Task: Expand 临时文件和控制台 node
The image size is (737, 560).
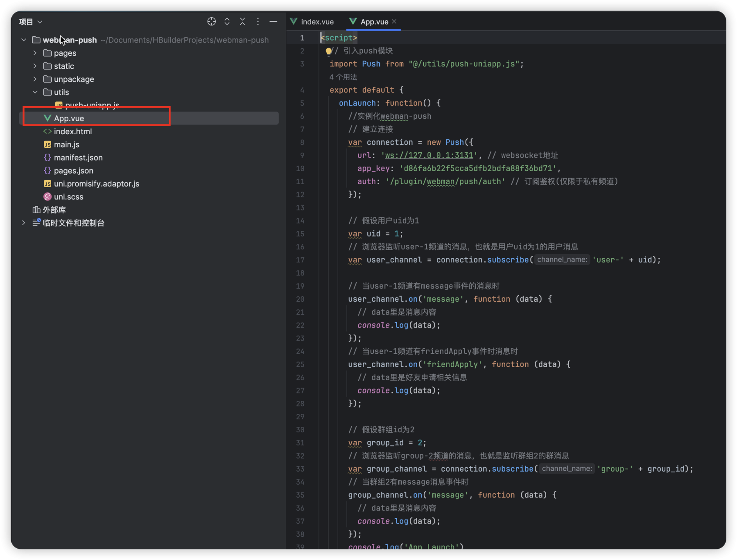Action: pos(24,223)
